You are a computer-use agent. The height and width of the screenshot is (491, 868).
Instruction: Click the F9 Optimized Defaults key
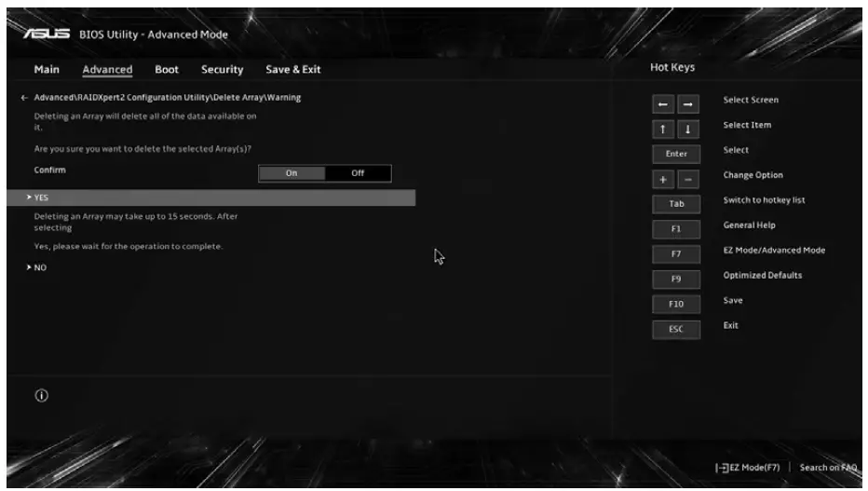pos(676,279)
